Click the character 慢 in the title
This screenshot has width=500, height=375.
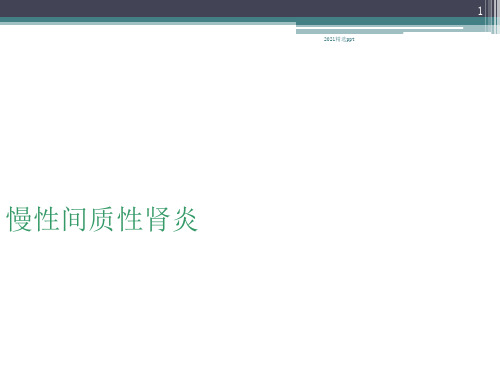[19, 219]
